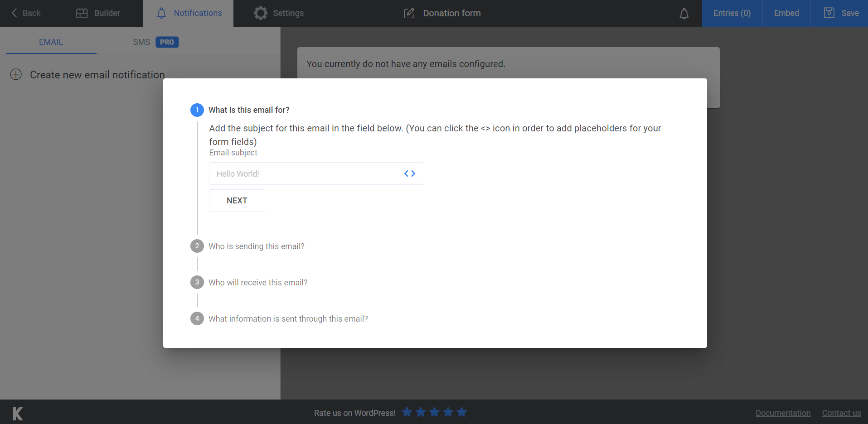Image resolution: width=868 pixels, height=424 pixels.
Task: Expand step 4 'What information is sent through this email?'
Action: point(288,318)
